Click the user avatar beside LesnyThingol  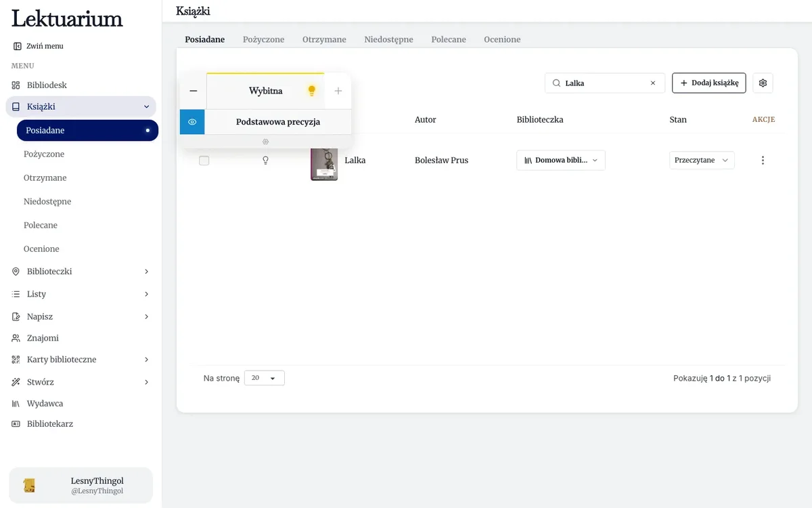[x=29, y=485]
